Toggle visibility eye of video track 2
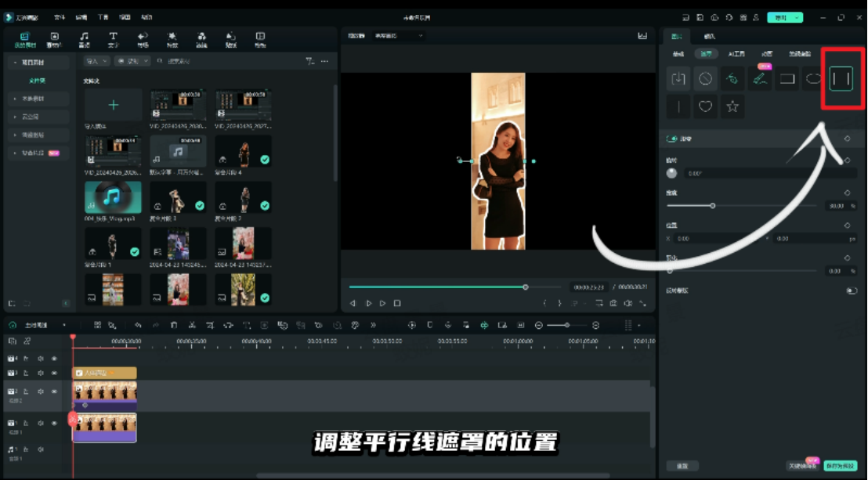Image resolution: width=868 pixels, height=480 pixels. [54, 391]
